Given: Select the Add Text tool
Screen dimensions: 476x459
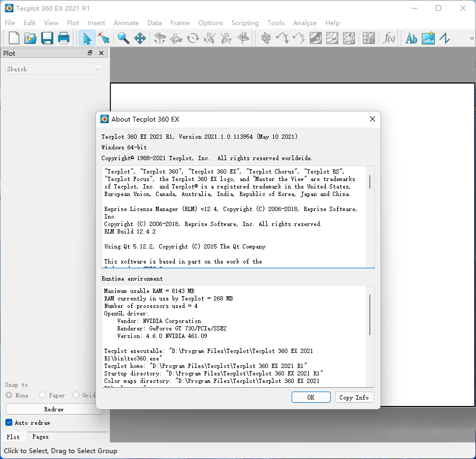Looking at the screenshot, I should 411,38.
